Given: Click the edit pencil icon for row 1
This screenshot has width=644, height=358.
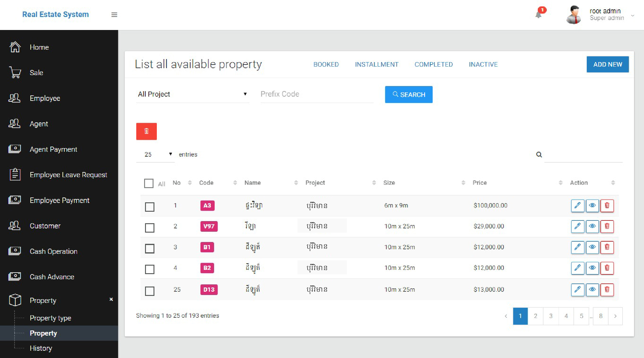Looking at the screenshot, I should pos(577,205).
